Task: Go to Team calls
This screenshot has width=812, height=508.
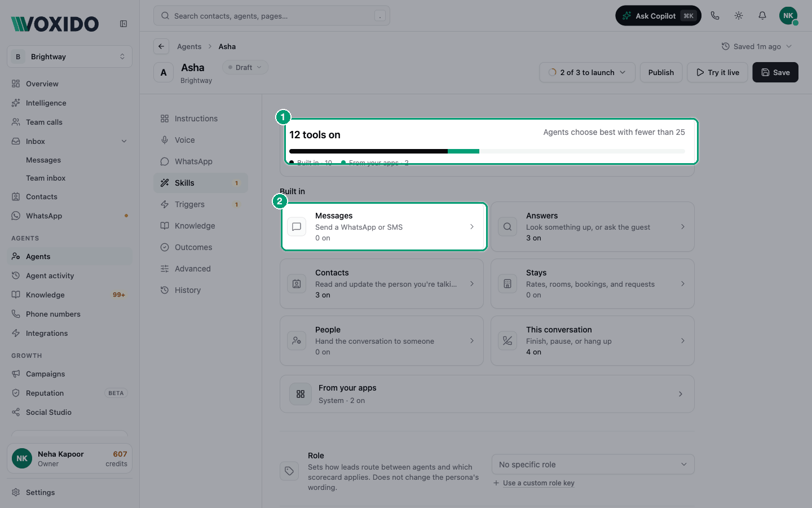Action: coord(69,122)
